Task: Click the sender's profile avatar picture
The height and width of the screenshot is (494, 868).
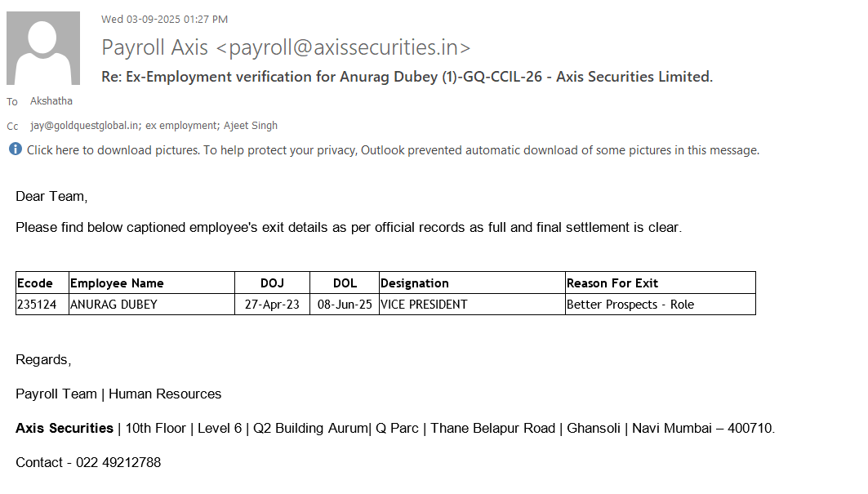Action: click(43, 48)
